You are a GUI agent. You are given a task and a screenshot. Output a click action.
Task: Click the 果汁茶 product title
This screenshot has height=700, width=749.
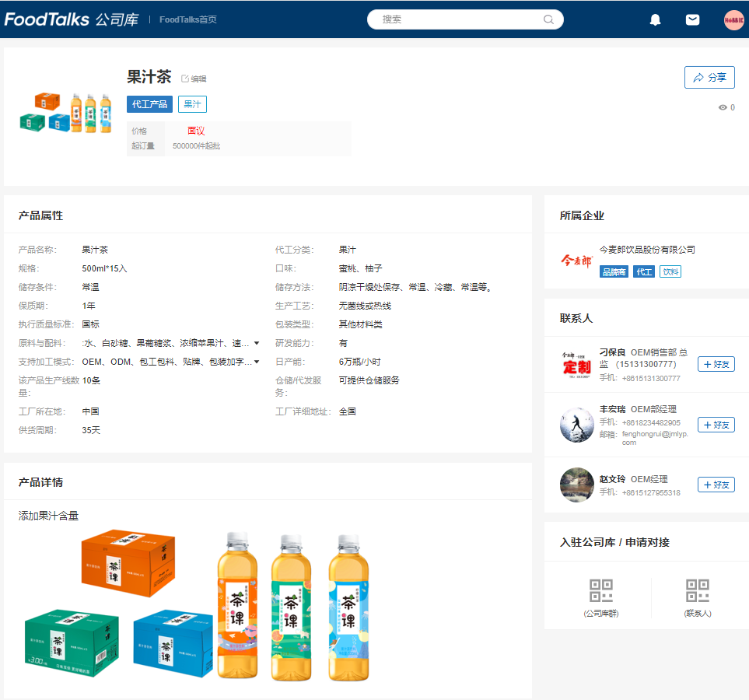pyautogui.click(x=149, y=77)
